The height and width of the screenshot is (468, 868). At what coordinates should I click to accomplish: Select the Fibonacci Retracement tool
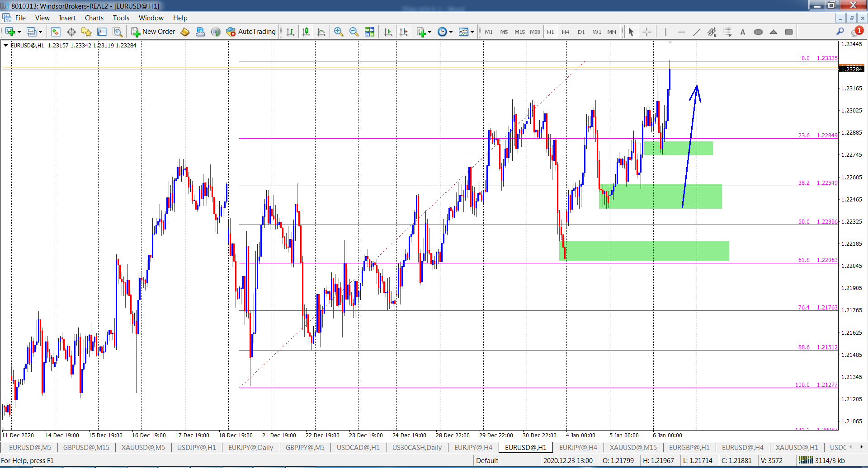[x=727, y=32]
